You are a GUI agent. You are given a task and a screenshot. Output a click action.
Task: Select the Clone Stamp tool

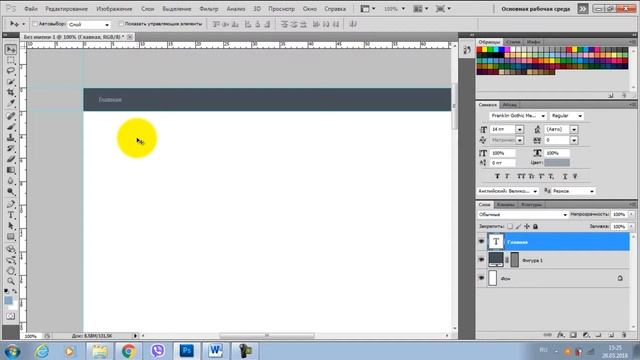coord(11,138)
